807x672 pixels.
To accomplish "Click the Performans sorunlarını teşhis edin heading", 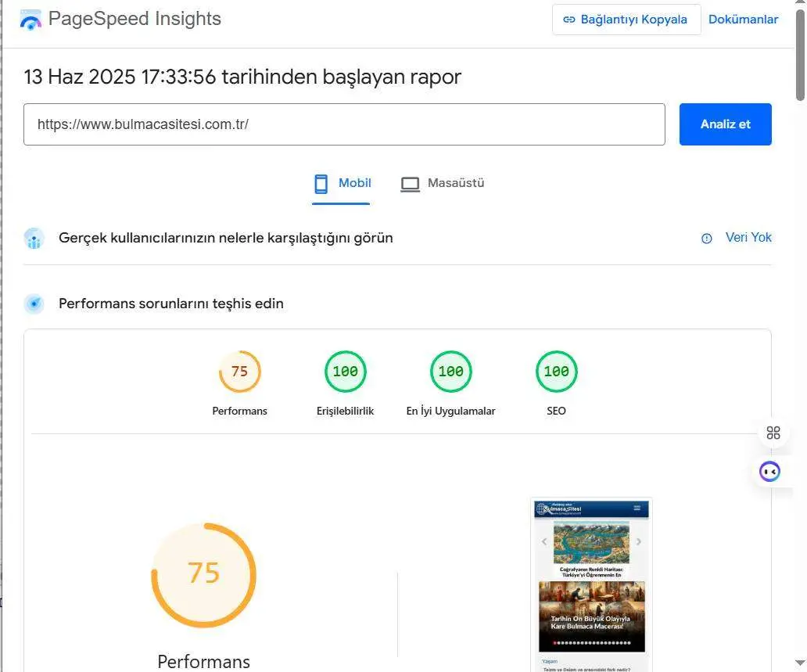I will [x=171, y=304].
